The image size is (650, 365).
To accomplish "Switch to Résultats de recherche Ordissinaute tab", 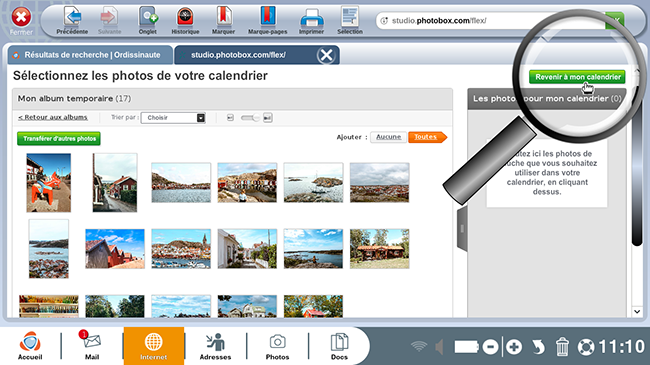I will (90, 55).
